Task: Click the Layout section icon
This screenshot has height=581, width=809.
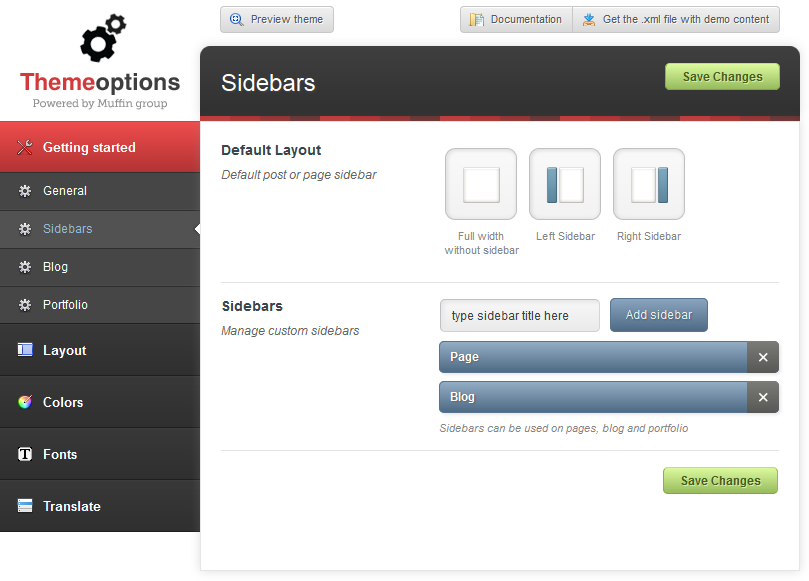Action: point(25,350)
